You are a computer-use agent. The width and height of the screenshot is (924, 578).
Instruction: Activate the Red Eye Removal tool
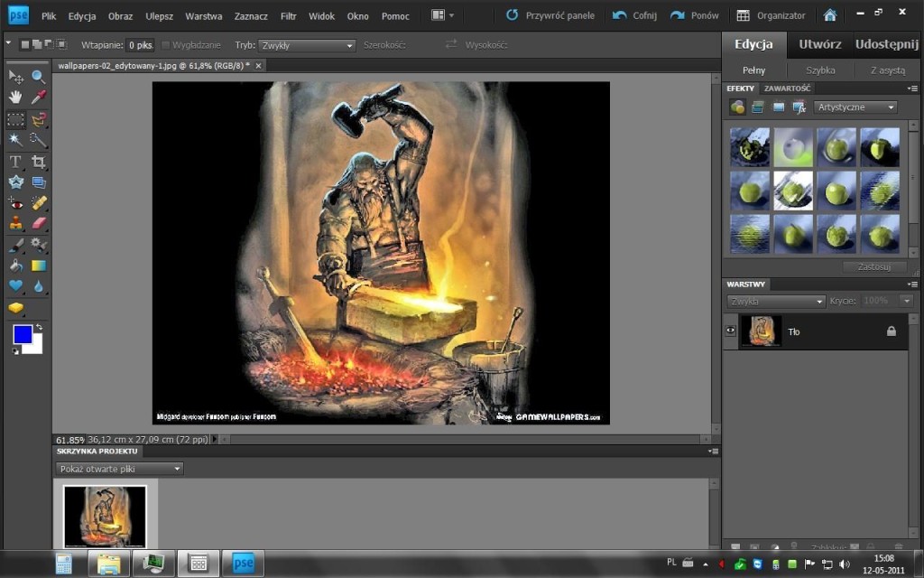[x=15, y=203]
